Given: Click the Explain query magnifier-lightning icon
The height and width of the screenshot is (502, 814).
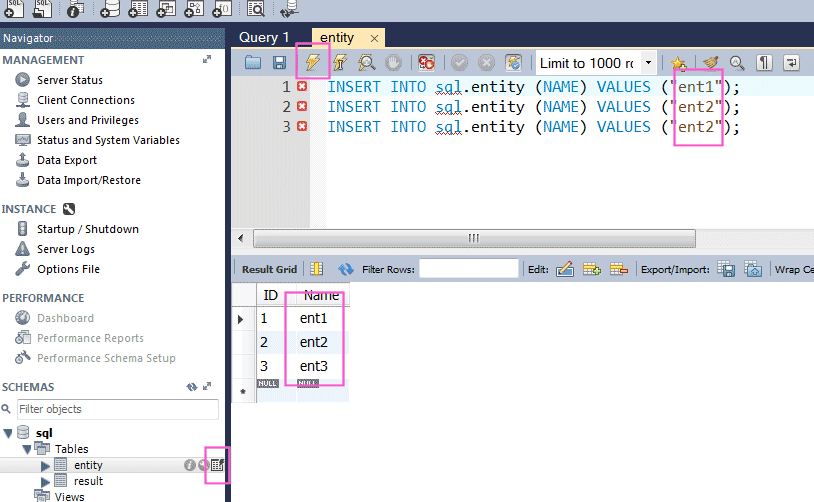Looking at the screenshot, I should point(367,63).
